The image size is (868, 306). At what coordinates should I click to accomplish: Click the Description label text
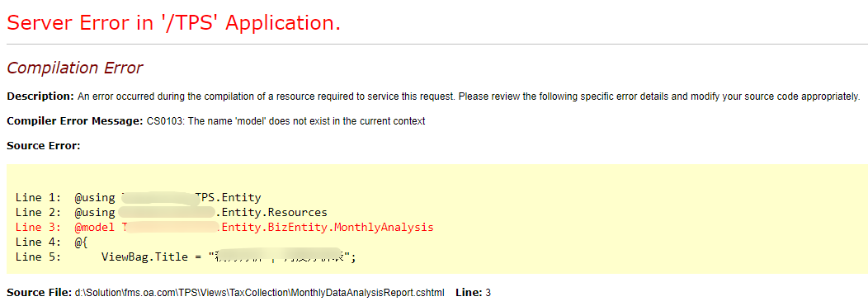40,97
